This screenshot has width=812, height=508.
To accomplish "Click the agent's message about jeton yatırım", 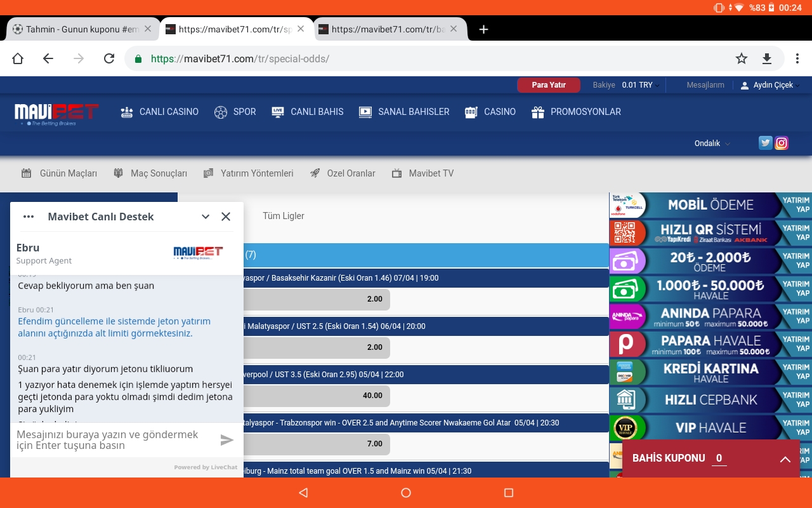I will point(114,328).
